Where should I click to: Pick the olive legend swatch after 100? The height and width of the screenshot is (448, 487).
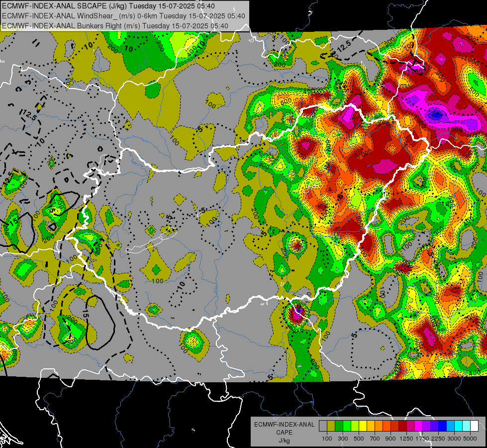click(331, 426)
